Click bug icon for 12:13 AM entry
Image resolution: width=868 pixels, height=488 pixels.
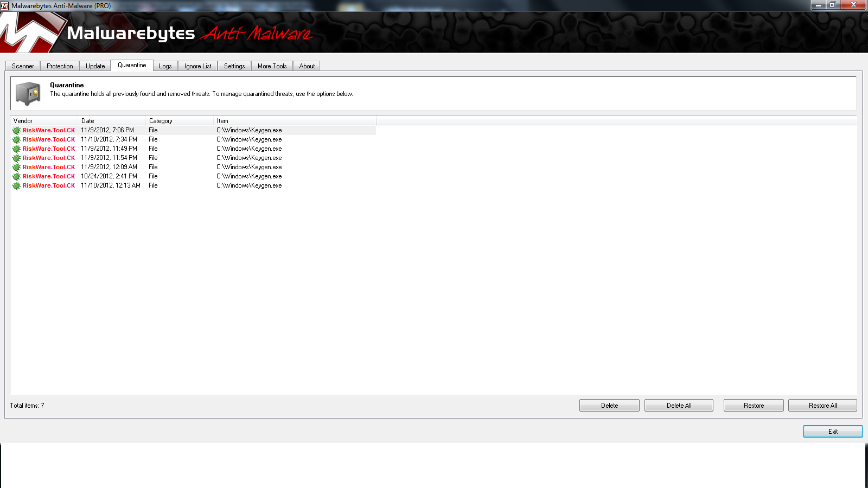(16, 185)
